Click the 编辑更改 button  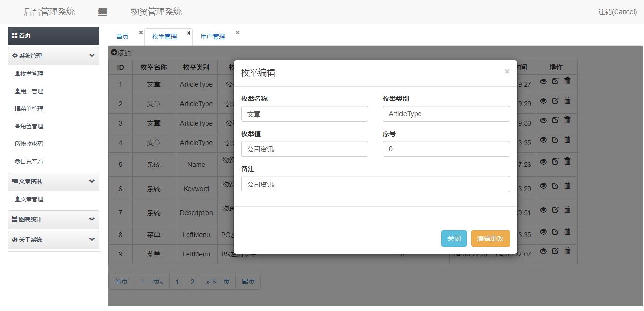coord(490,238)
